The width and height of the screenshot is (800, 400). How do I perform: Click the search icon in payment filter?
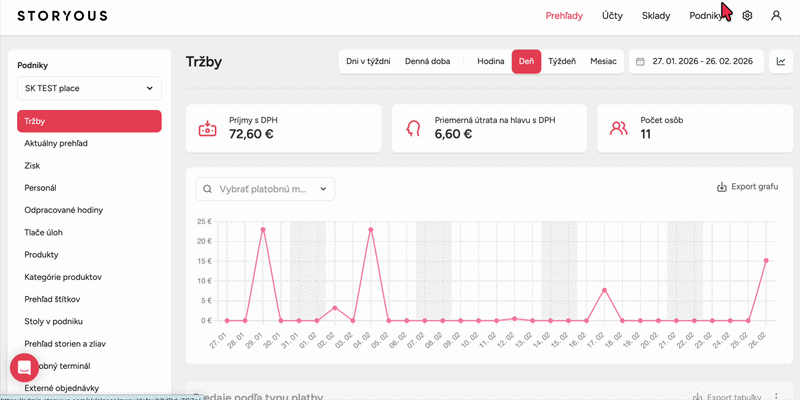click(x=208, y=189)
